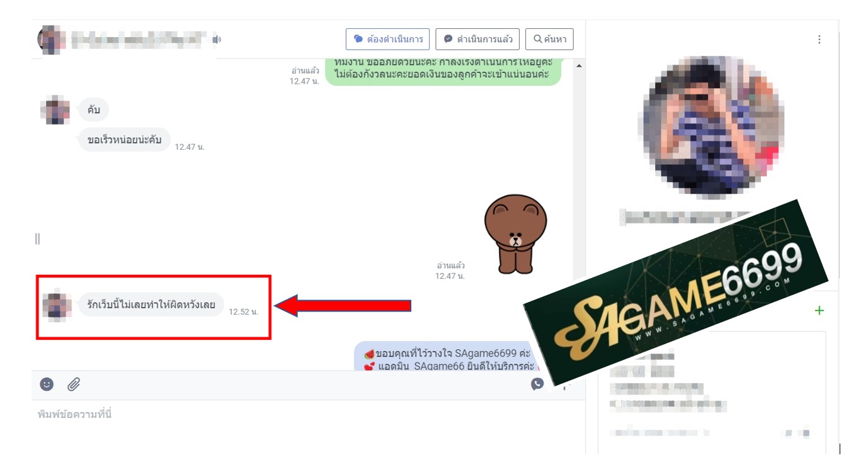Open the ค้นหา search button
868x465 pixels.
[549, 39]
